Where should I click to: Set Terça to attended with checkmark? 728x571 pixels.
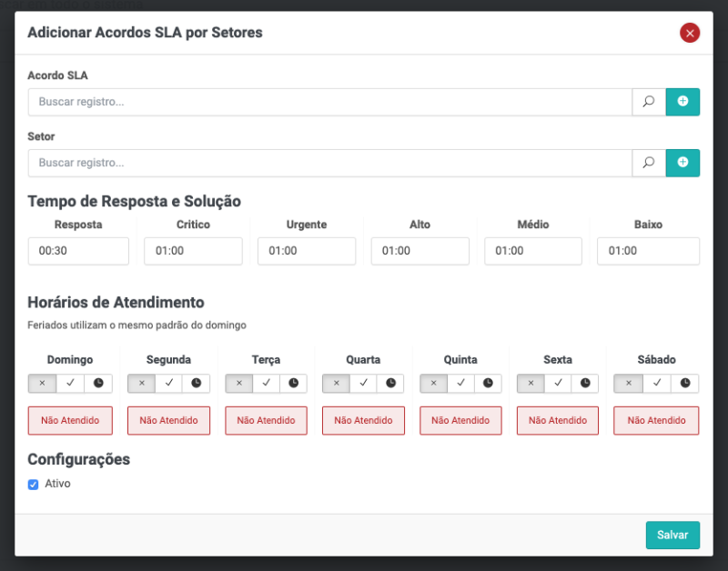pyautogui.click(x=266, y=384)
